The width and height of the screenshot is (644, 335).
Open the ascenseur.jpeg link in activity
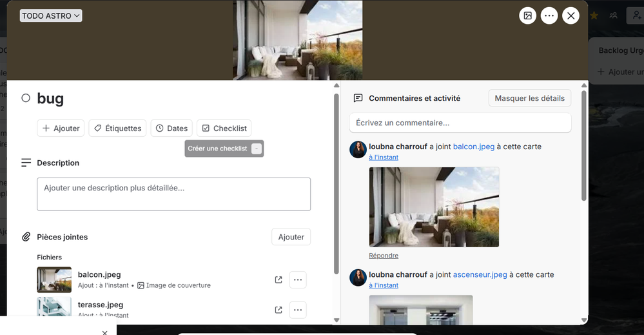pyautogui.click(x=480, y=274)
